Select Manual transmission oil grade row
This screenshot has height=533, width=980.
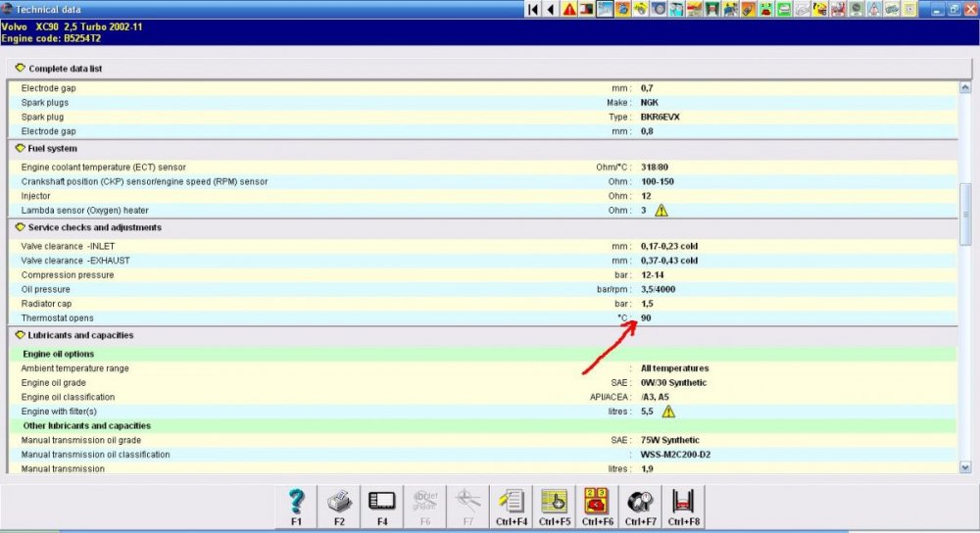click(x=482, y=441)
